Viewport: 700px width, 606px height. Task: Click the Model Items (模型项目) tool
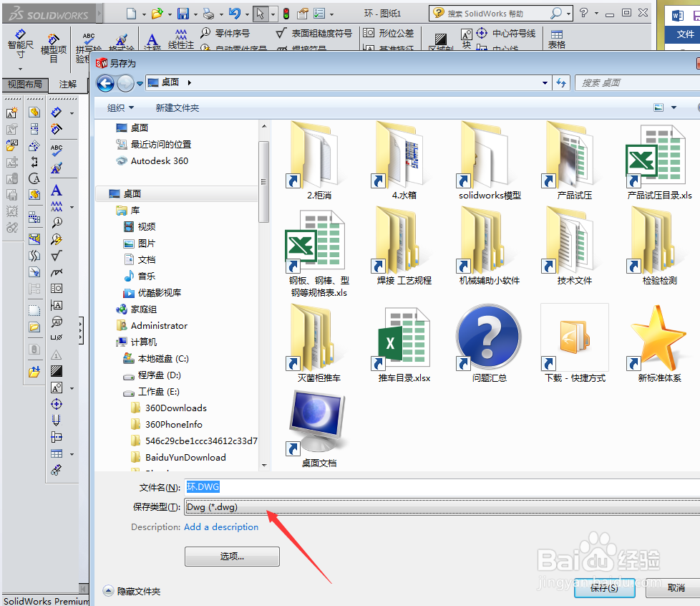pos(52,42)
